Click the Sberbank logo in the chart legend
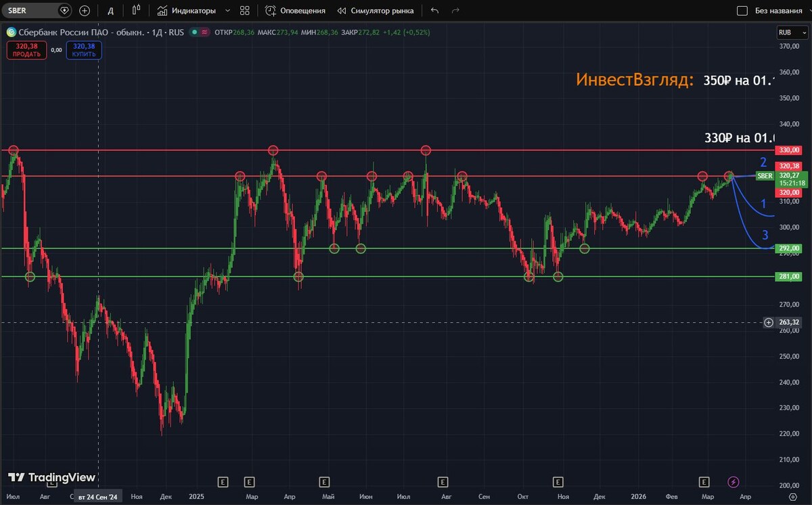 (11, 31)
